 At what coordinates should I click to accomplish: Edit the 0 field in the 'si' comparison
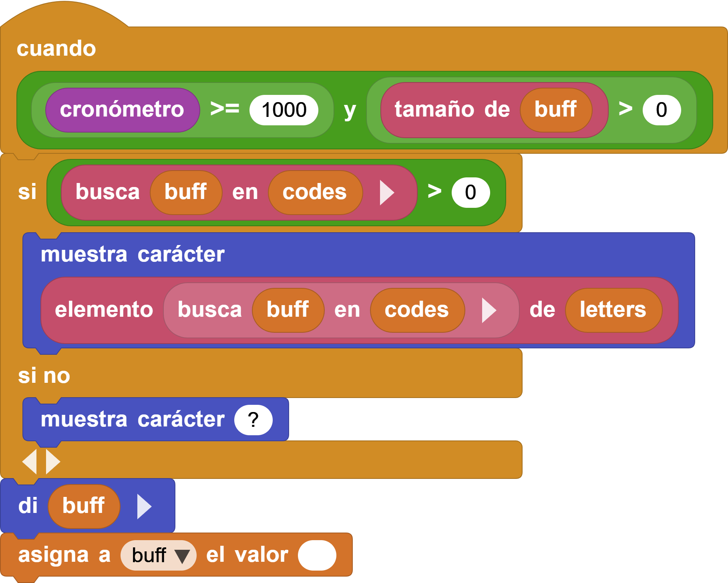[x=471, y=192]
